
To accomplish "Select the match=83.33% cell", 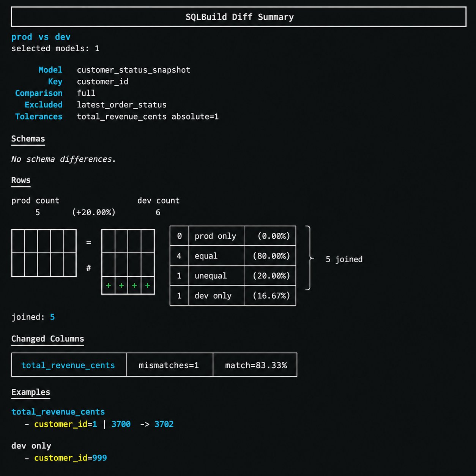I will coord(255,365).
